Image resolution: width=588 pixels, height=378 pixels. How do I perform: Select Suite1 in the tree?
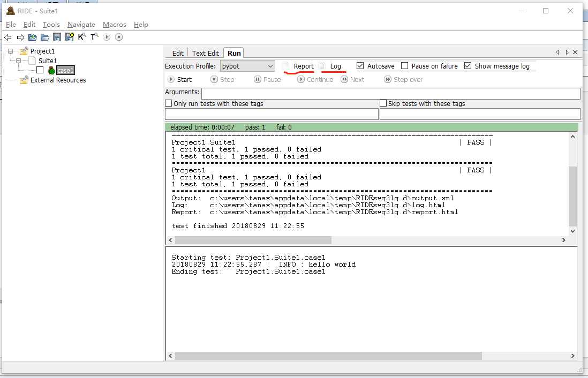48,61
